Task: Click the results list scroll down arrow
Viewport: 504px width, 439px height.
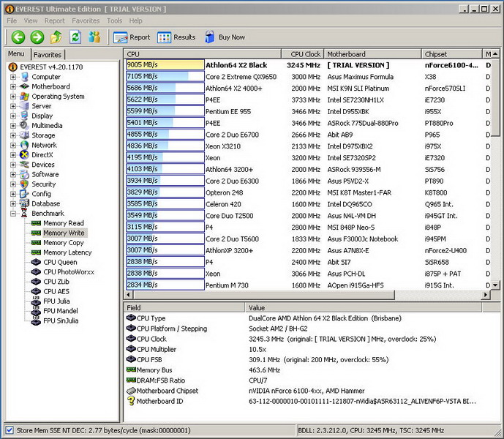Action: (x=495, y=285)
